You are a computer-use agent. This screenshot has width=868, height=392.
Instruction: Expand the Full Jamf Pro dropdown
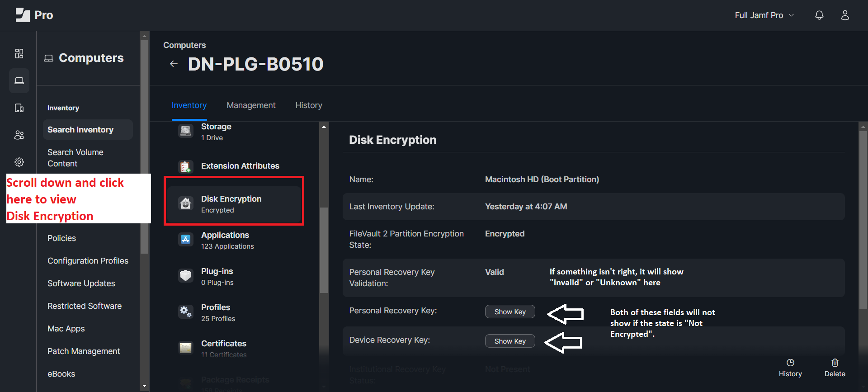tap(764, 15)
